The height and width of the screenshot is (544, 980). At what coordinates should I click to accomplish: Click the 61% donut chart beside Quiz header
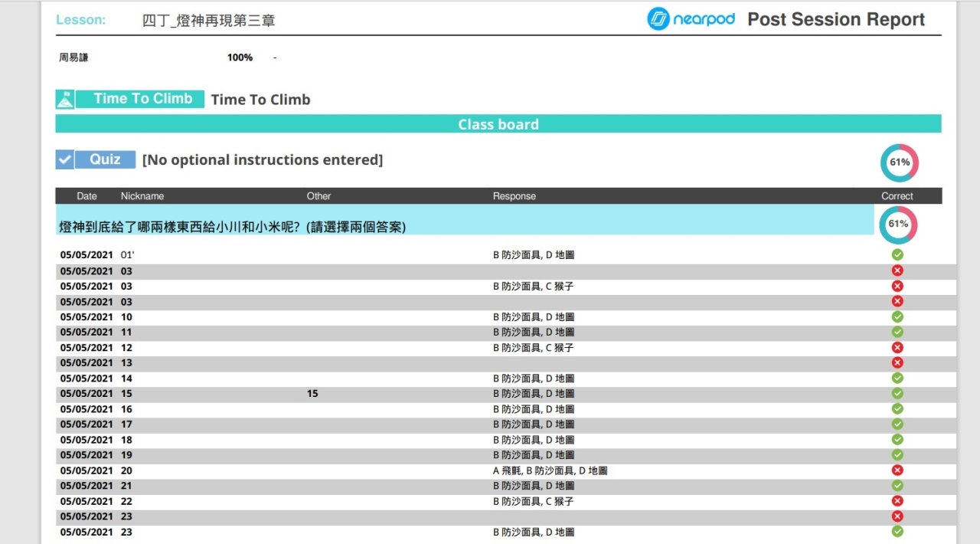pos(899,162)
